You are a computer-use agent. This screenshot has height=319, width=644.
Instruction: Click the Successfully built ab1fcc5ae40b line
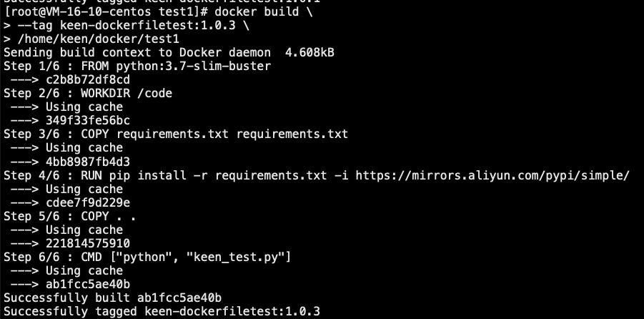click(x=112, y=298)
